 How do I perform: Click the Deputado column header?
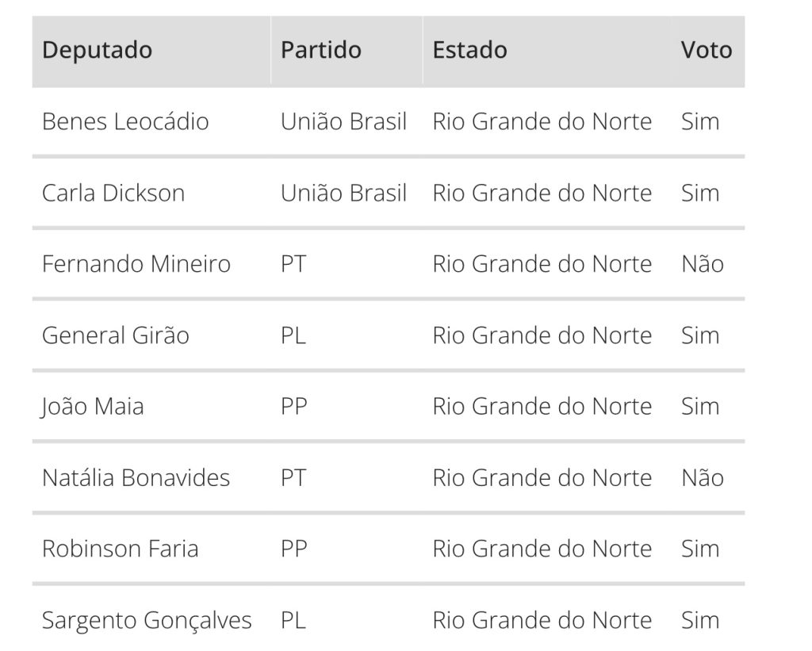(x=98, y=50)
